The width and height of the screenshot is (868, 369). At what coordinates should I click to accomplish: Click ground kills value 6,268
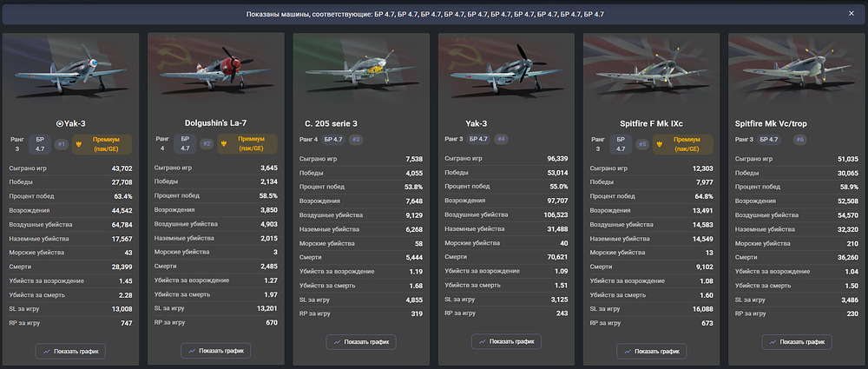414,229
